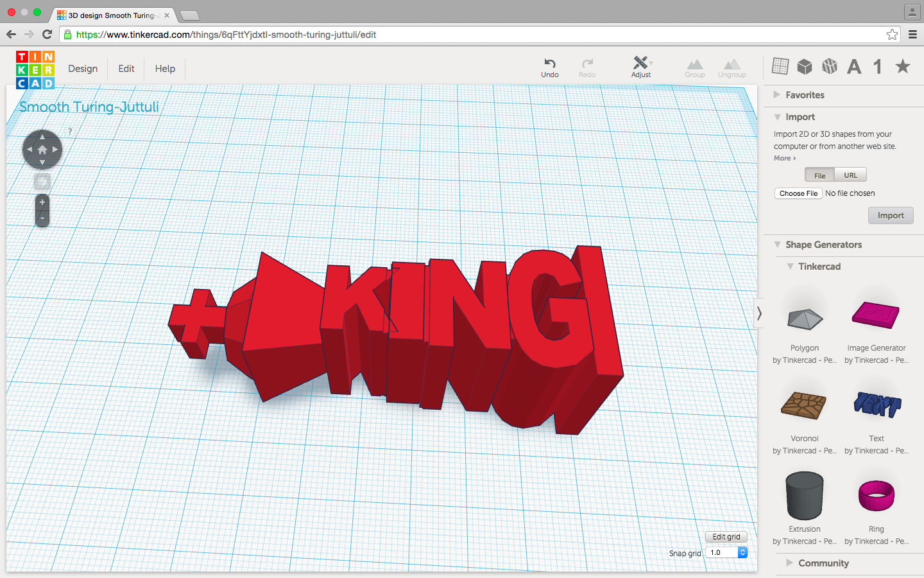
Task: Zoom out with the minus button
Action: (x=42, y=218)
